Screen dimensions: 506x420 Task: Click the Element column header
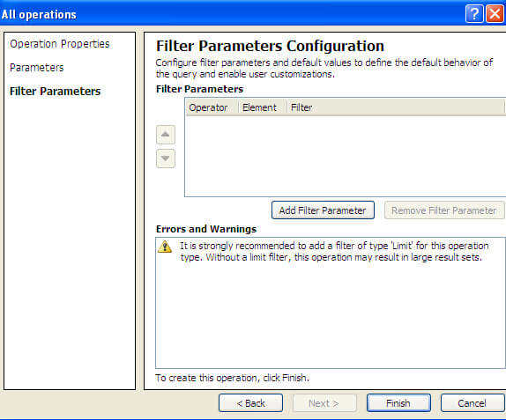pos(263,107)
